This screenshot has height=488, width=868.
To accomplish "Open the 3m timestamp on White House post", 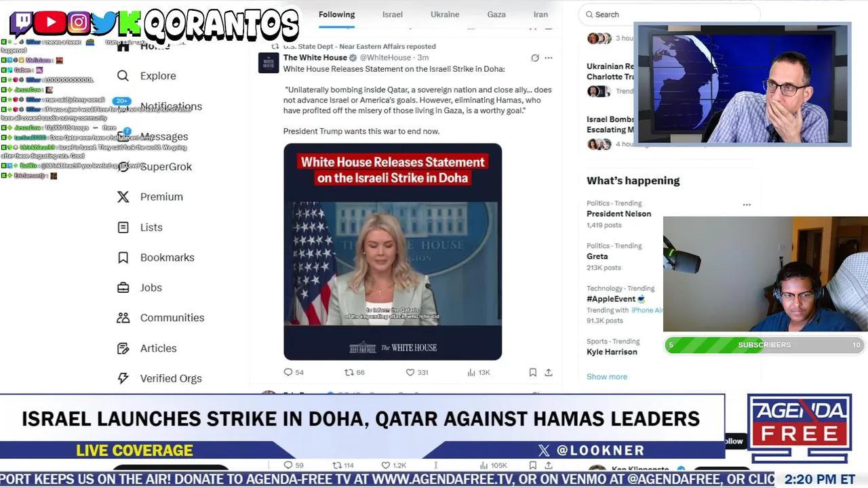I will point(423,58).
